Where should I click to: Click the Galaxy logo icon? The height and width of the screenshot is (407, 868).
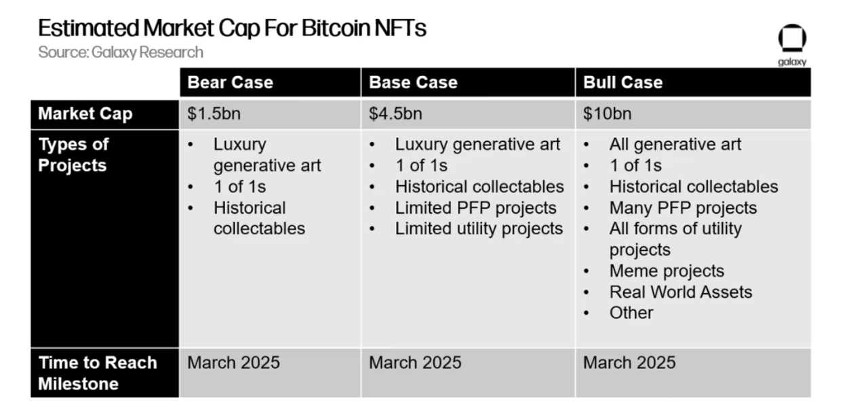(x=791, y=41)
